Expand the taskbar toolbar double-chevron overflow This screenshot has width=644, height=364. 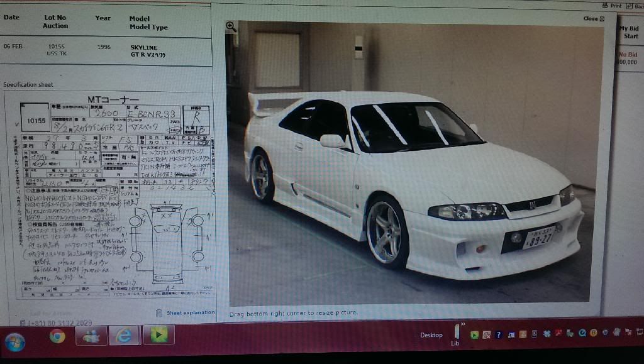[x=464, y=324]
